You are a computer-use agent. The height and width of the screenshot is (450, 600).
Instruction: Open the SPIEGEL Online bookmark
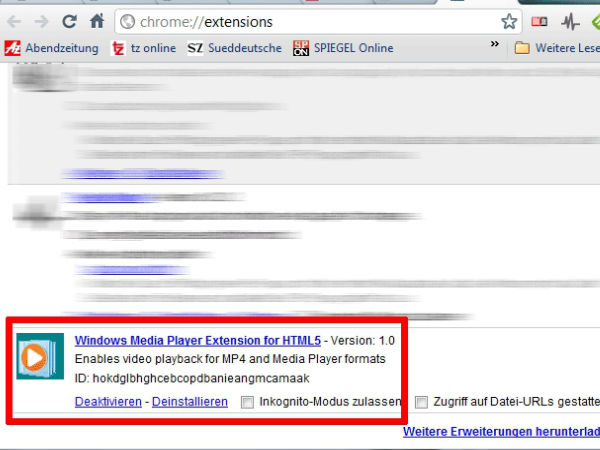(343, 47)
